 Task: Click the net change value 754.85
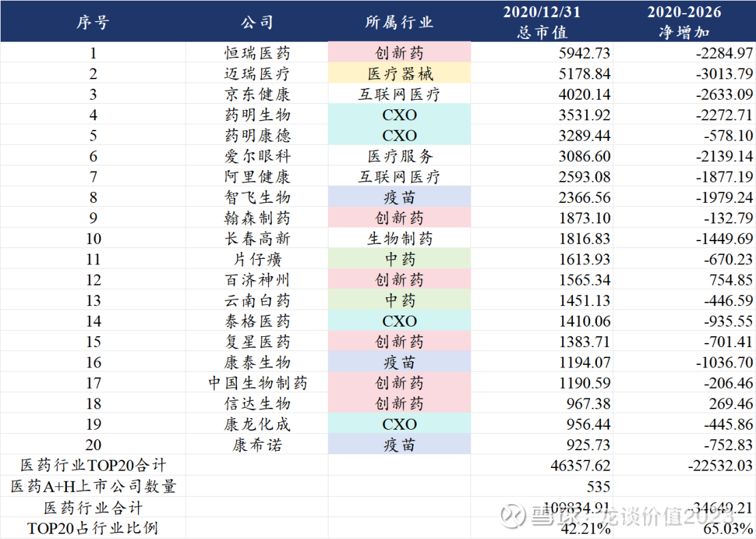pos(731,280)
